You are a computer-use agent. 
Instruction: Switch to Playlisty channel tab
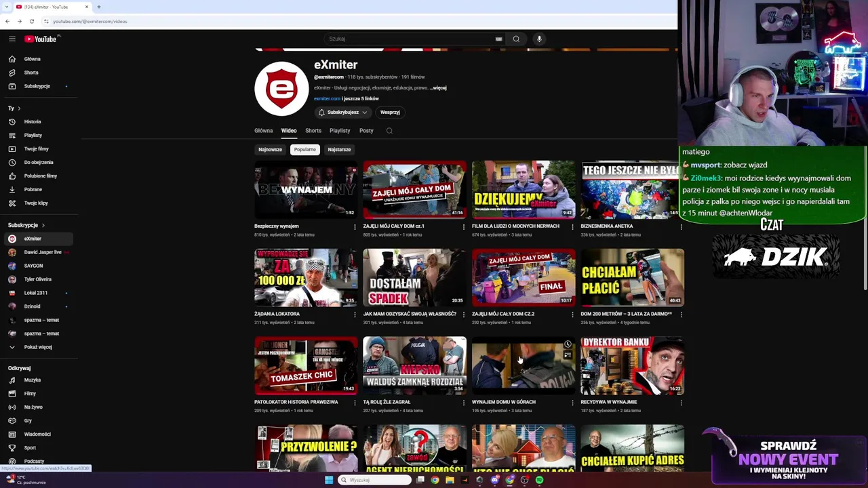[340, 131]
